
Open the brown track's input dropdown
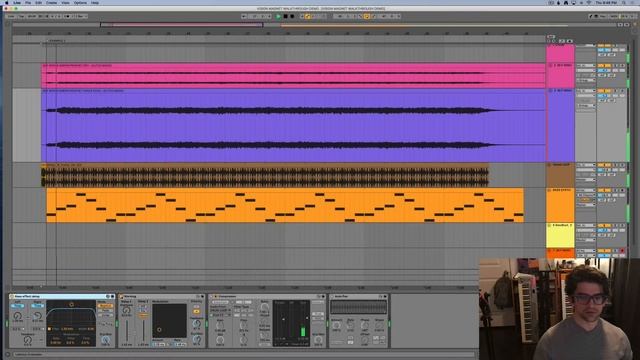[x=585, y=165]
